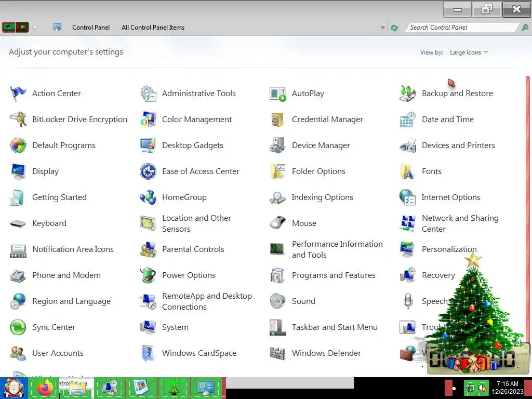This screenshot has height=399, width=532.
Task: Click the Sync Center green icon
Action: pos(18,327)
